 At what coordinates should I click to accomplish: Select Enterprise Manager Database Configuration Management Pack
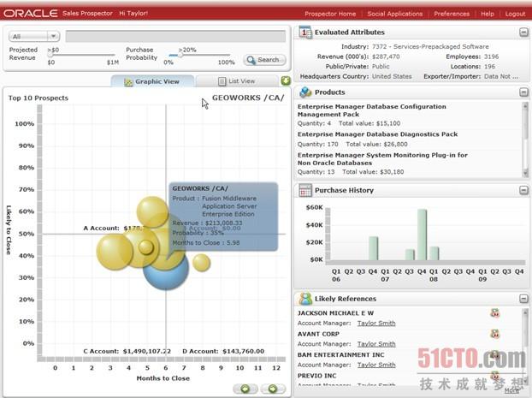point(372,110)
